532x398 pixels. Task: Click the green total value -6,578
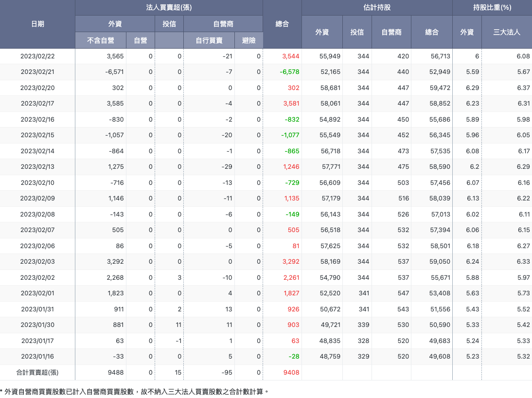[289, 72]
